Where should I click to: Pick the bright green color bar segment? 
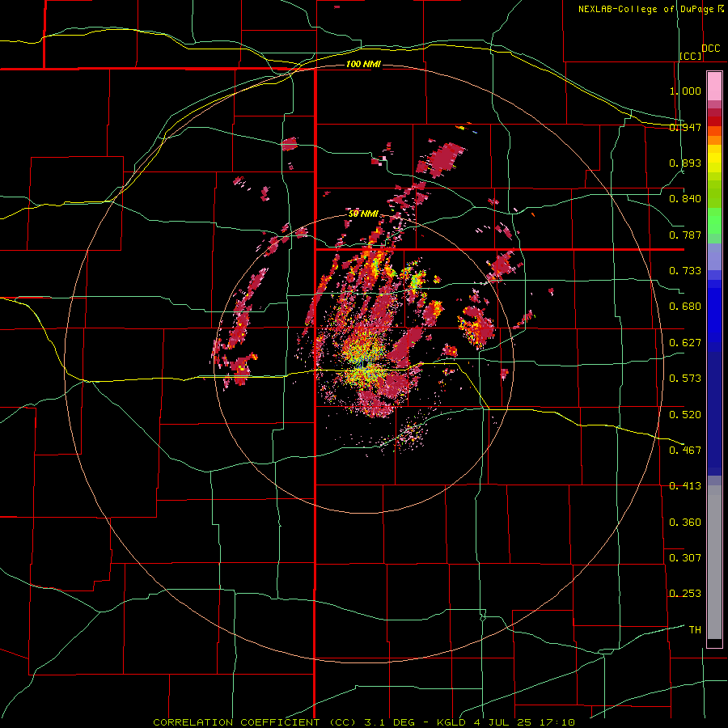(x=714, y=221)
